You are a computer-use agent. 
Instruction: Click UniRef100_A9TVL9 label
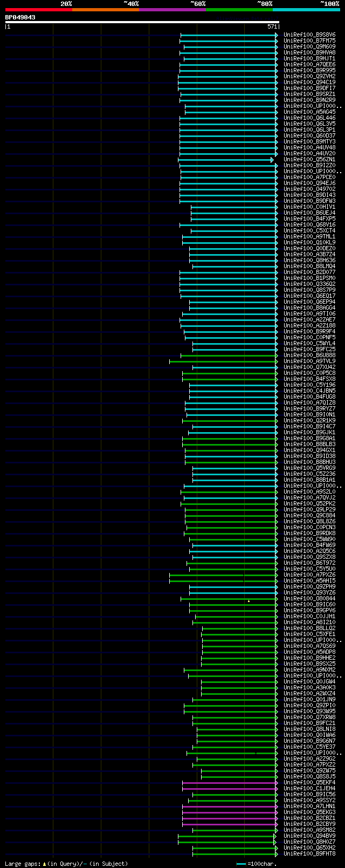pos(309,361)
